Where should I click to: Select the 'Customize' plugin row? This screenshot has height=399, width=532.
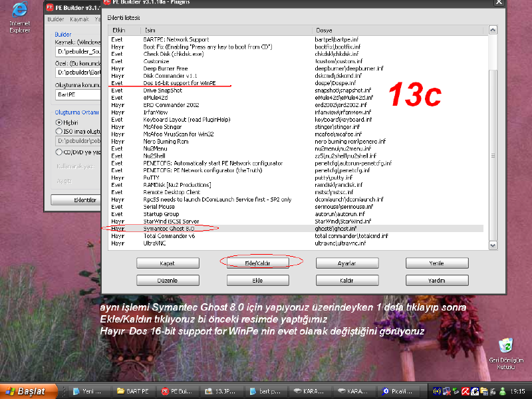(x=296, y=61)
